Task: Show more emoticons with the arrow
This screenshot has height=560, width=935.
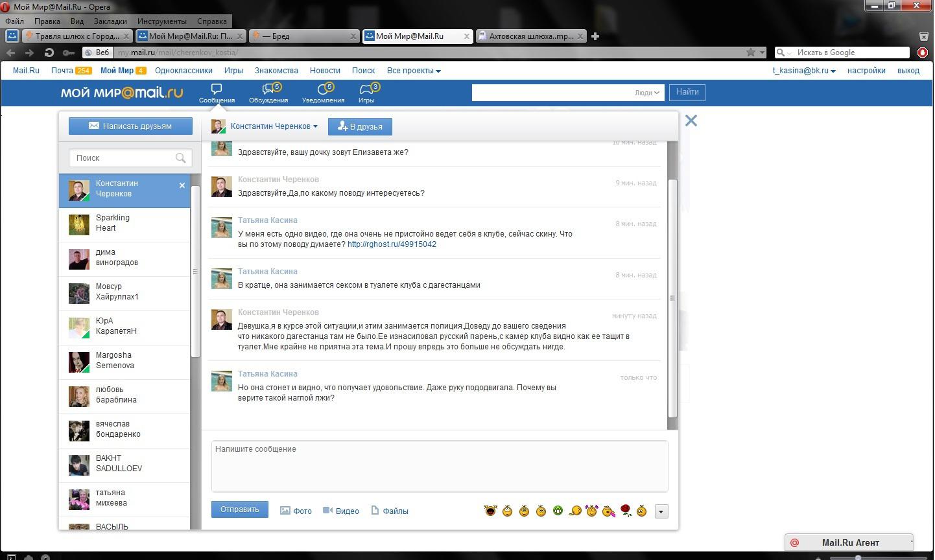Action: (661, 511)
